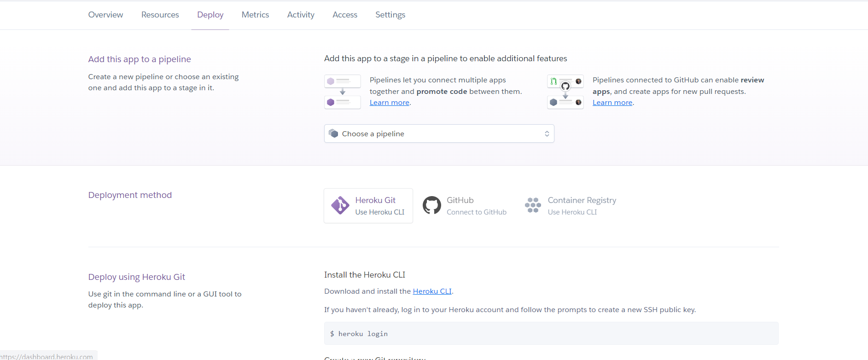The width and height of the screenshot is (868, 360).
Task: Switch to the Access tab
Action: pos(345,15)
